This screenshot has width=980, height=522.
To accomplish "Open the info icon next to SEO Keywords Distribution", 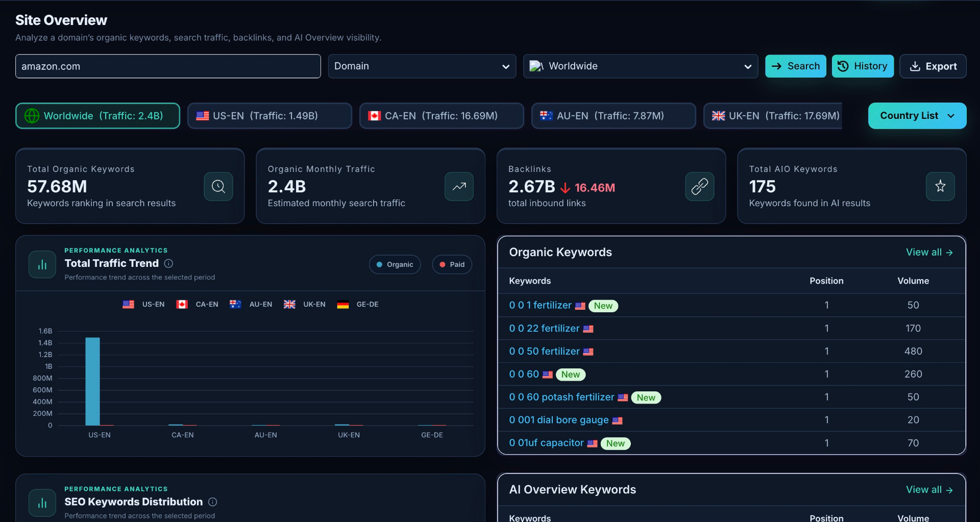I will pos(213,502).
